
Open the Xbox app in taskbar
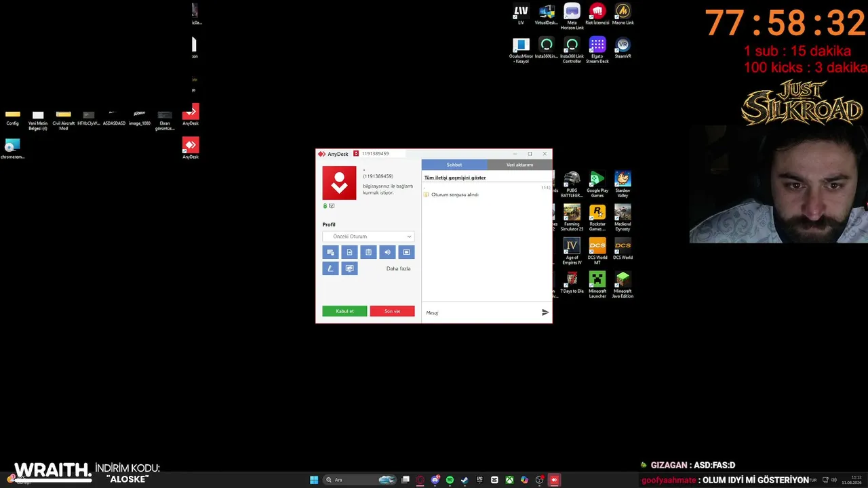(509, 480)
